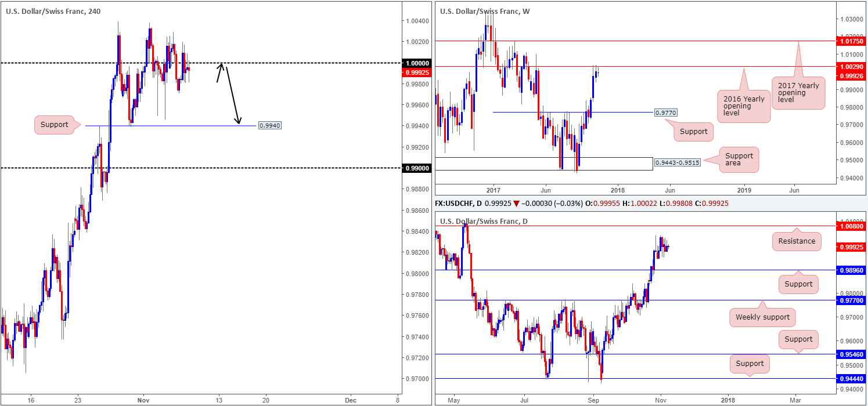Screen dimensions: 868x406
Task: Click the 0.9770 level label on weekly chart
Action: point(666,113)
